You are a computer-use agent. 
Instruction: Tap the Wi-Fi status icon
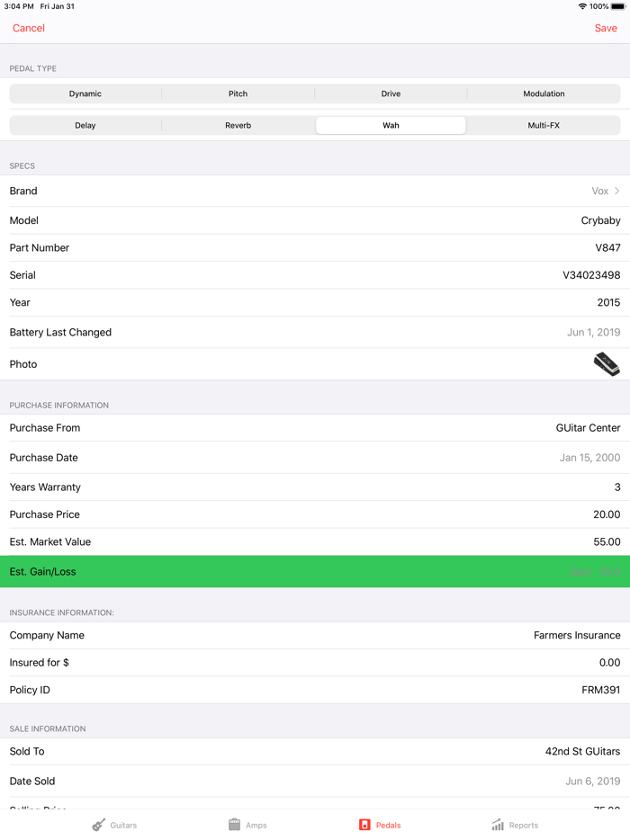coord(582,6)
